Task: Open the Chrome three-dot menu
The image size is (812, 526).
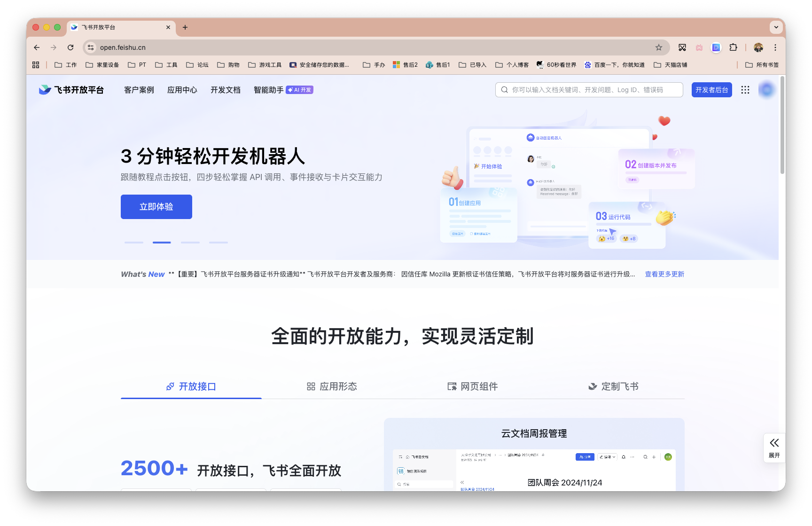Action: tap(775, 47)
